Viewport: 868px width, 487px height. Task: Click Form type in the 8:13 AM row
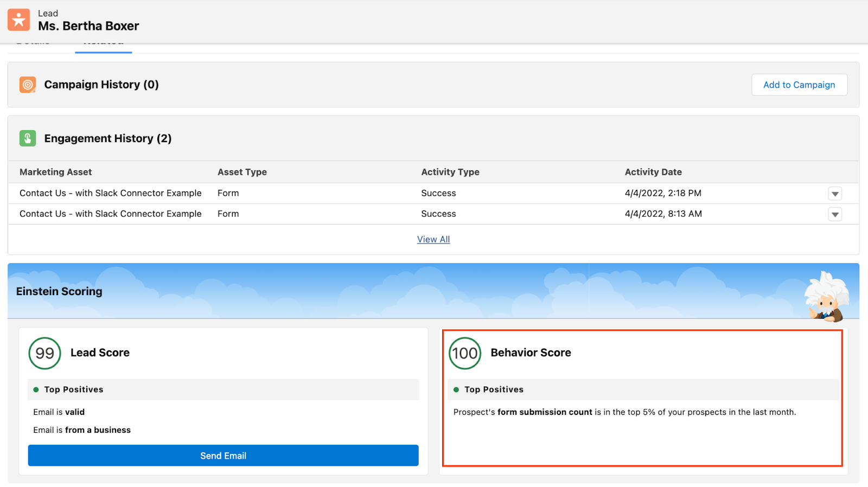(228, 214)
